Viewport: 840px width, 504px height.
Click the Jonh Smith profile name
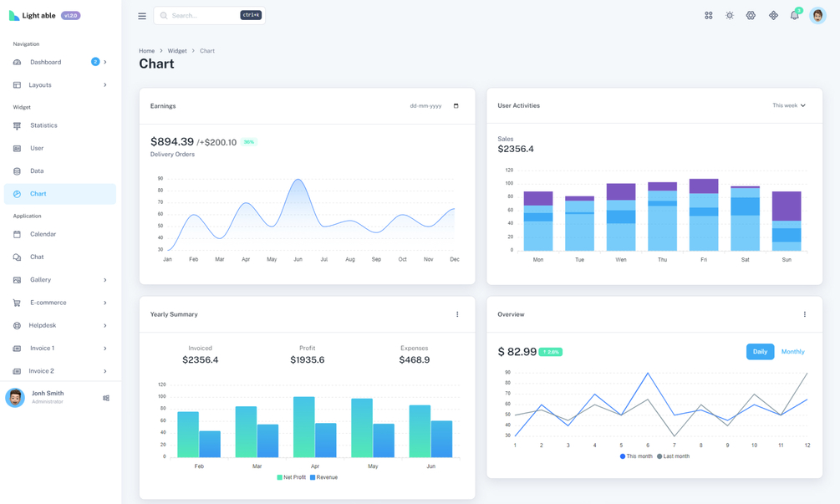coord(48,393)
